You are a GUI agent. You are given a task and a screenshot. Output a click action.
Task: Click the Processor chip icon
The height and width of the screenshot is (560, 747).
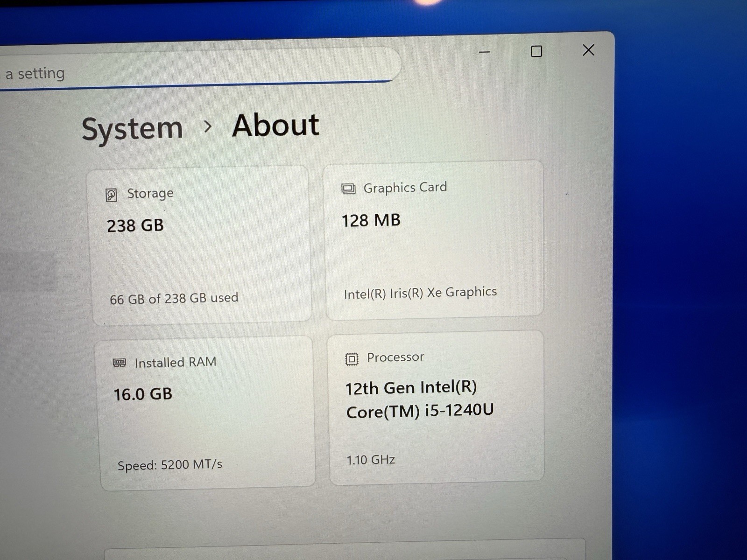pyautogui.click(x=352, y=358)
